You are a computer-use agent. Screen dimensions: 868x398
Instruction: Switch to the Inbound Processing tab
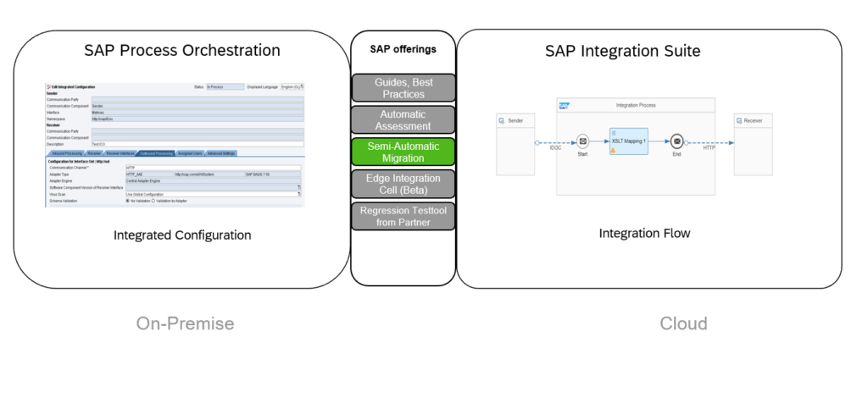click(65, 153)
